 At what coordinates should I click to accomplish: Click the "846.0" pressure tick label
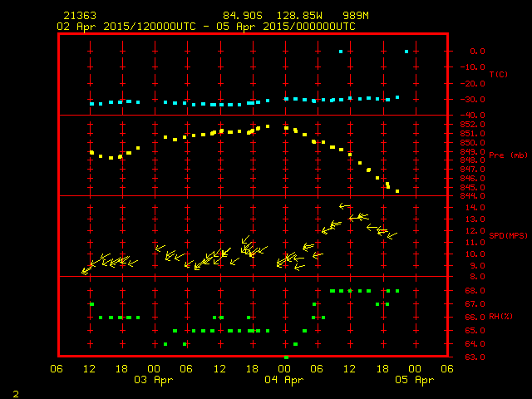pos(473,179)
